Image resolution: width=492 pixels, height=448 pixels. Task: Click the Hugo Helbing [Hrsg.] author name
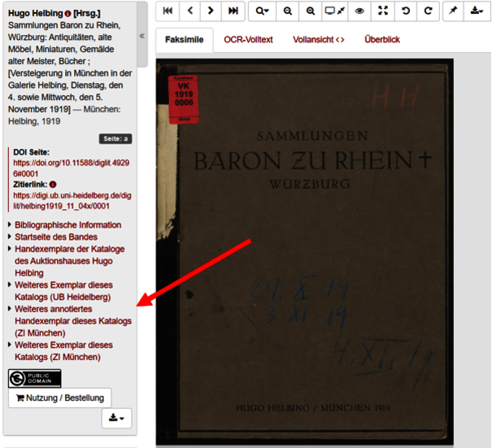(54, 14)
